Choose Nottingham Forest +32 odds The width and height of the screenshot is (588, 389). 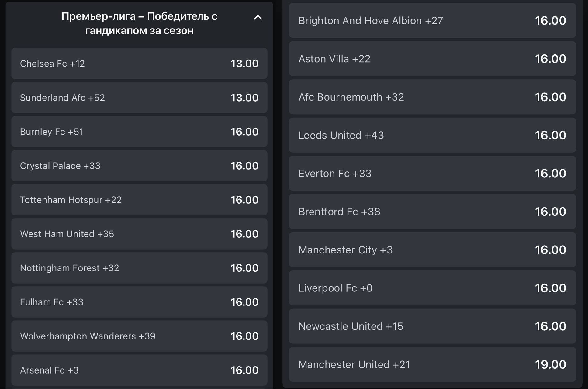click(x=139, y=268)
